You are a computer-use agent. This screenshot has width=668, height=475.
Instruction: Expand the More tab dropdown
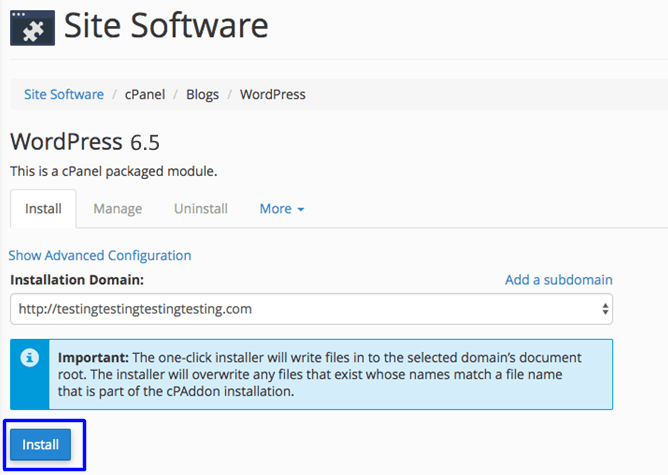[x=282, y=209]
